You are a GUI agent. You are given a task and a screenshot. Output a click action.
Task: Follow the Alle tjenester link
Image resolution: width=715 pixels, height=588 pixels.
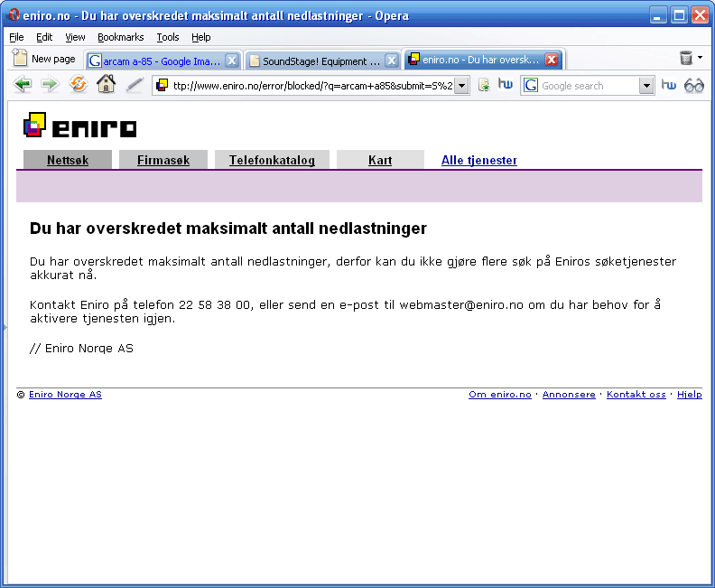click(x=478, y=160)
